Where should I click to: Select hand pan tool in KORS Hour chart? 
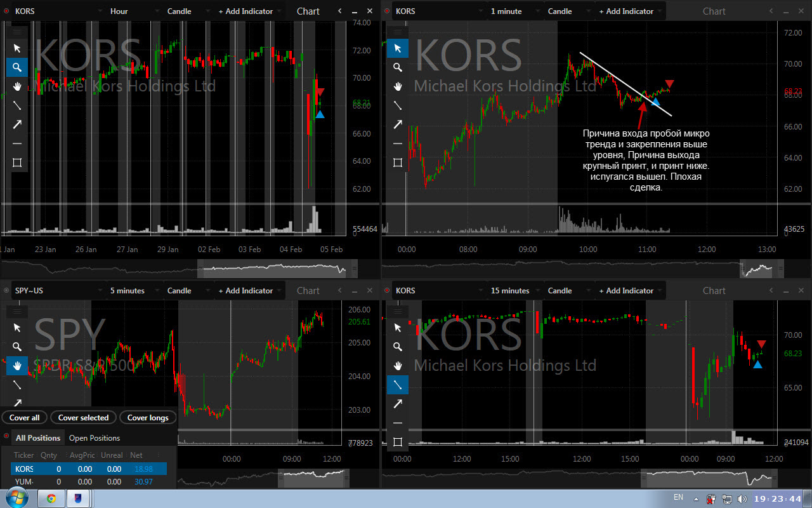pyautogui.click(x=17, y=86)
